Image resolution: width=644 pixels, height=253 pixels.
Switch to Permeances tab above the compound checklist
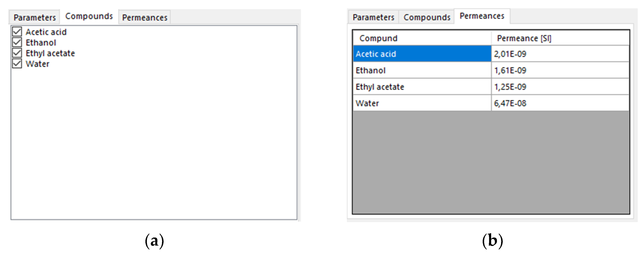[145, 18]
